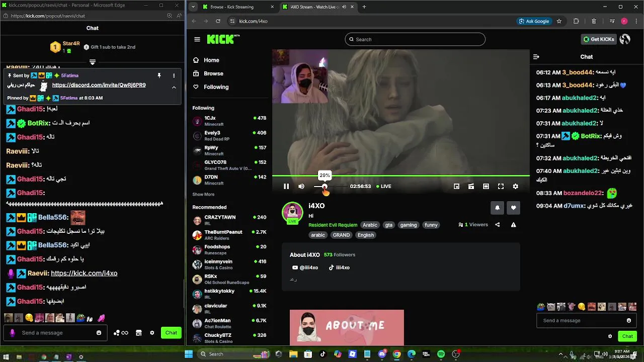Share the i4XO stream

pyautogui.click(x=498, y=225)
